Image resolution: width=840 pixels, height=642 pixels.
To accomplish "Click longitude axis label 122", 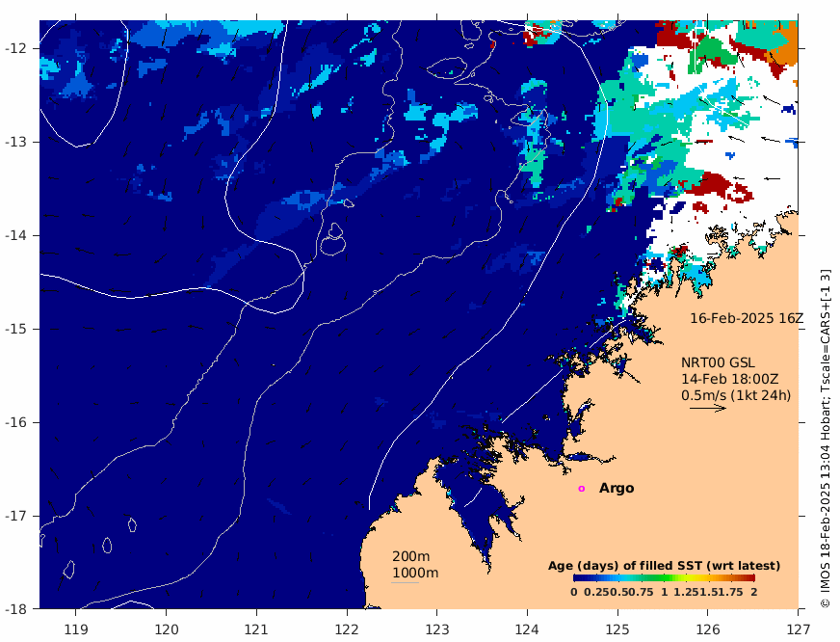I will tap(347, 629).
